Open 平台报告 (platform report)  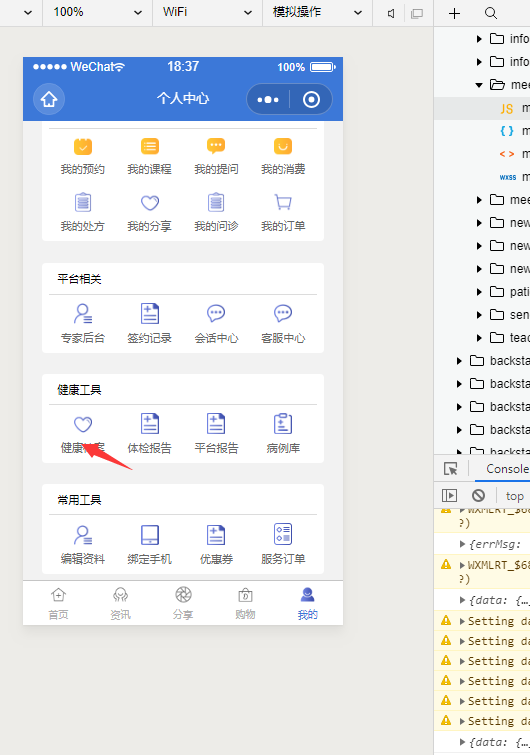[x=216, y=434]
